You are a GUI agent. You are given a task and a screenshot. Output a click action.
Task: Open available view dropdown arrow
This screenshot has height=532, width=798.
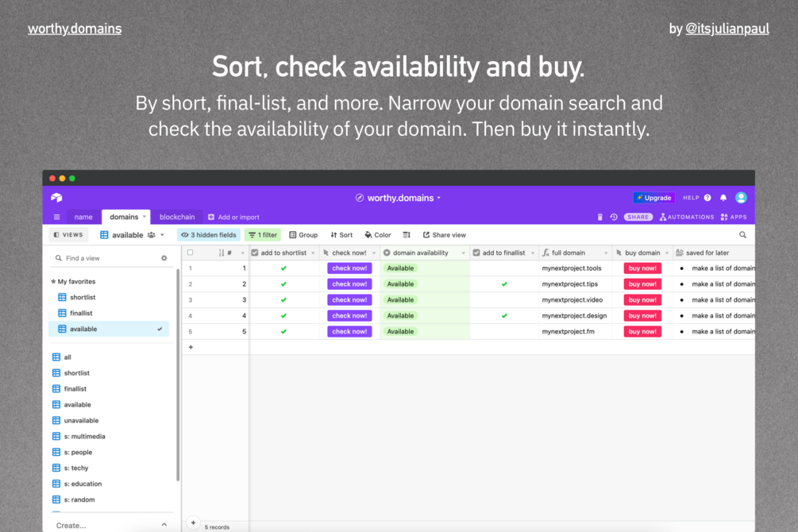tap(162, 235)
